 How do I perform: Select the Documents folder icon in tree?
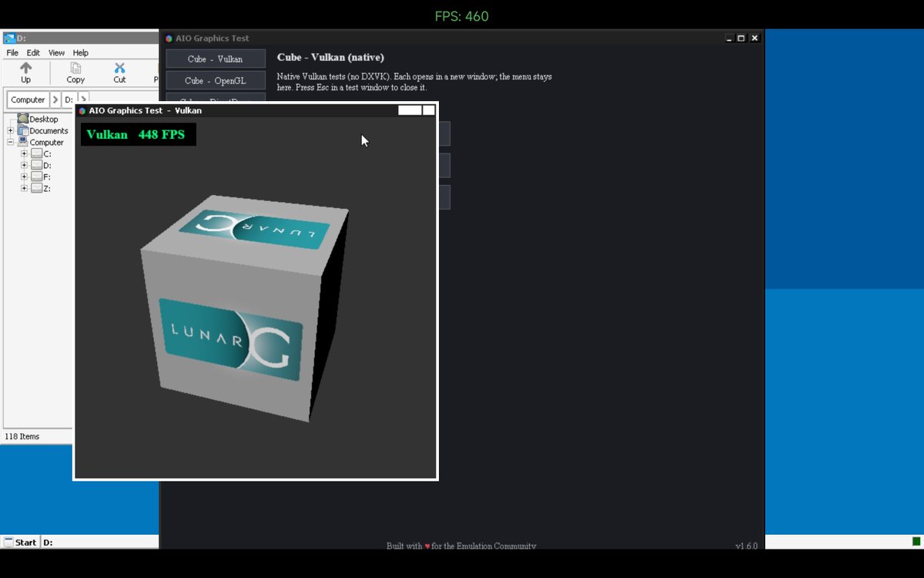pos(23,130)
